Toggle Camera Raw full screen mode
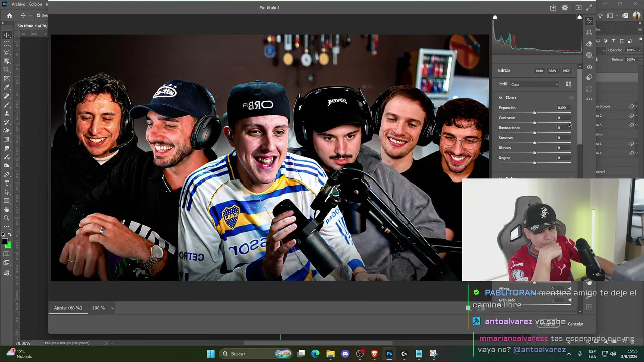Viewport: 644px width, 362px height. [x=589, y=8]
